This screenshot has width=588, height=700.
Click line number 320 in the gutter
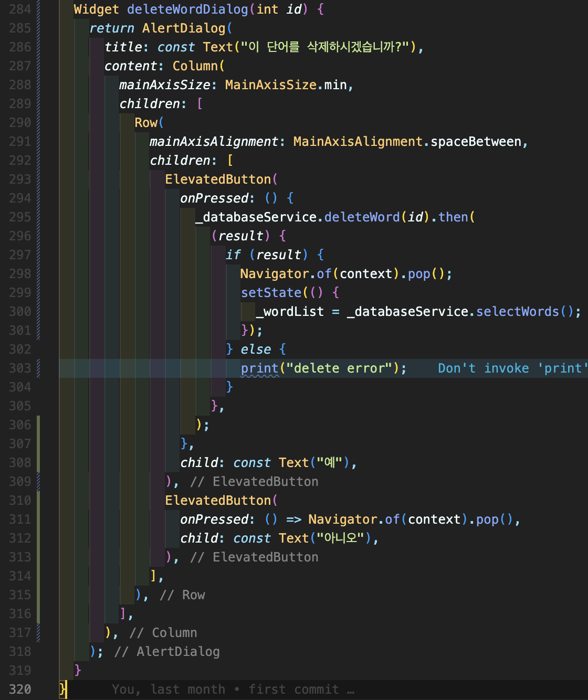click(x=20, y=690)
